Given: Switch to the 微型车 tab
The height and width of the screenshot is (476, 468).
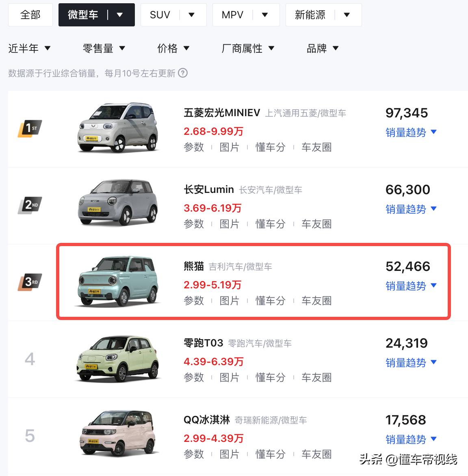Looking at the screenshot, I should (83, 15).
